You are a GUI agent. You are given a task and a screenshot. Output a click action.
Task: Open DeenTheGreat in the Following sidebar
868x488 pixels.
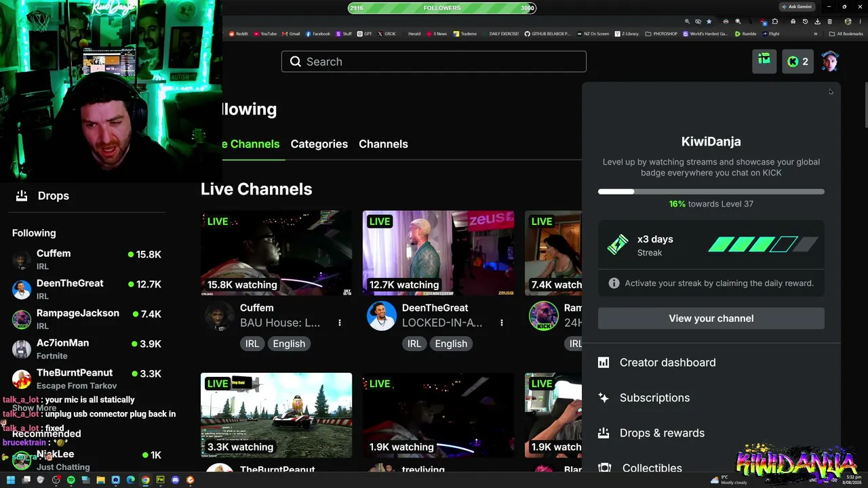[88, 289]
